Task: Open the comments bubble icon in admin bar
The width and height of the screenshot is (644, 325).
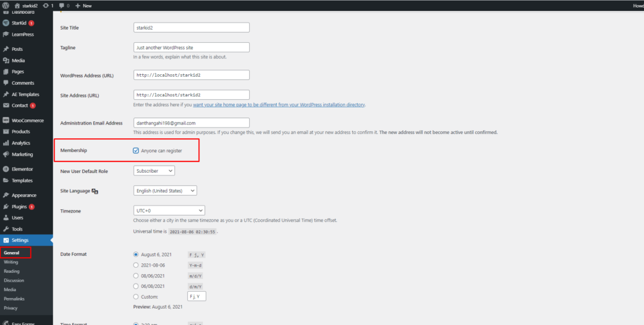Action: pyautogui.click(x=61, y=6)
